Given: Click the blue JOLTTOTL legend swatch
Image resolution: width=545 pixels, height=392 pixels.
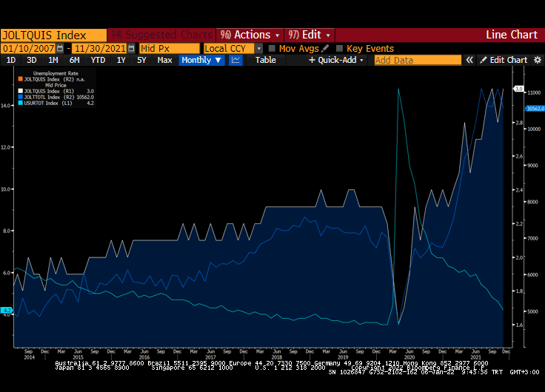Looking at the screenshot, I should (20, 97).
